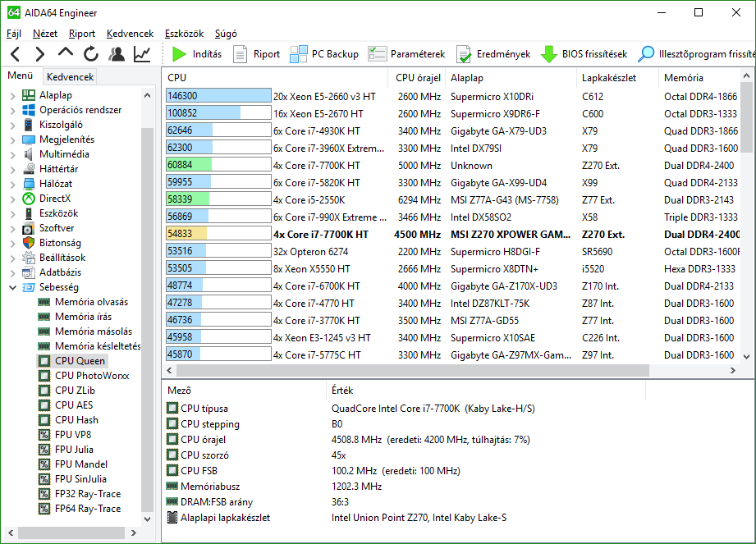Viewport: 756px width, 544px height.
Task: Click the refresh icon in the toolbar
Action: 90,54
